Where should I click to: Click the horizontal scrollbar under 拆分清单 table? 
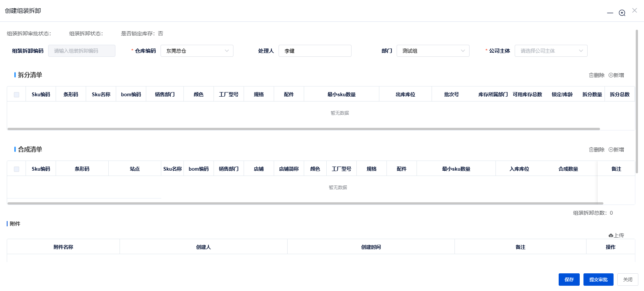coord(304,129)
